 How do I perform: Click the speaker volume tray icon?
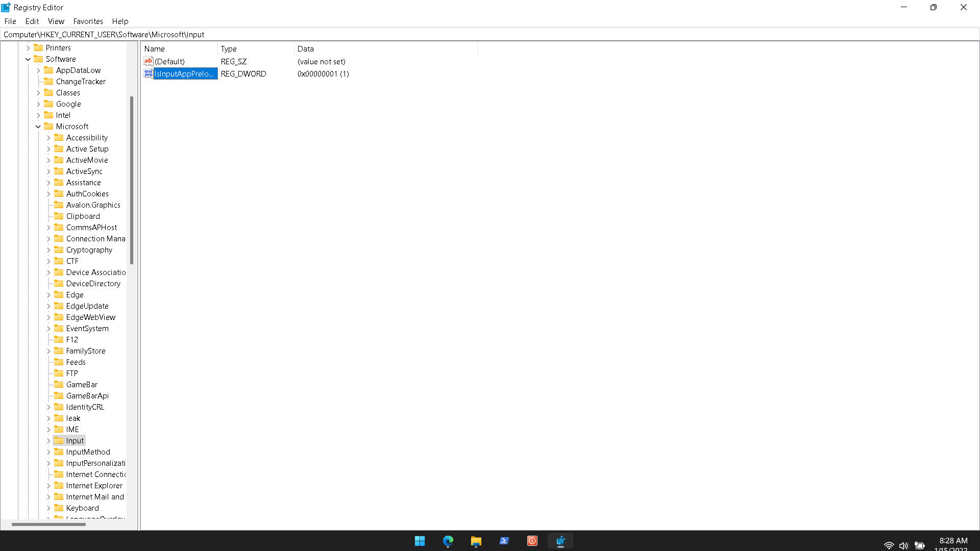[x=903, y=545]
